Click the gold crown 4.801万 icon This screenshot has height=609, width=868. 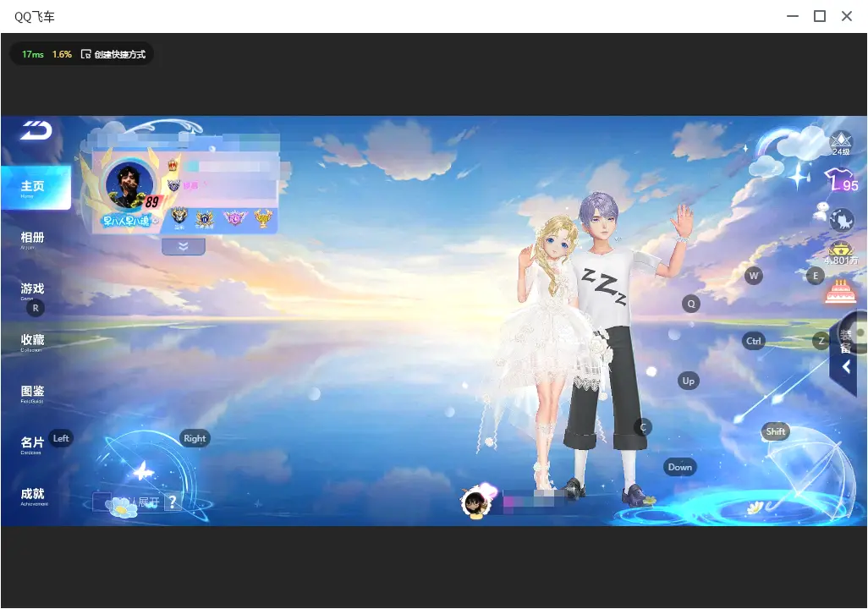[x=841, y=254]
